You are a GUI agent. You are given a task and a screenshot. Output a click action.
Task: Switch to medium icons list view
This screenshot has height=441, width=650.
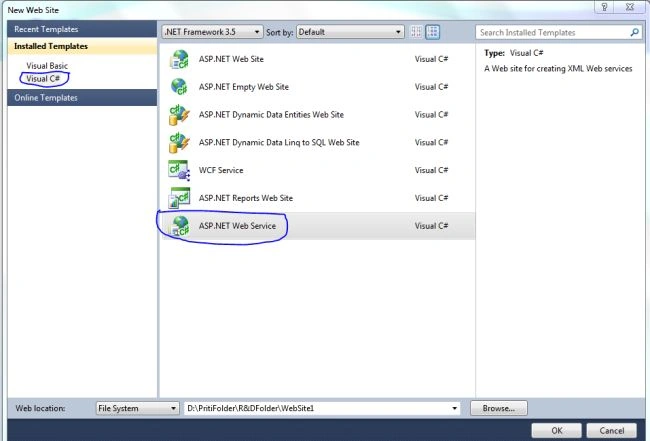(432, 32)
